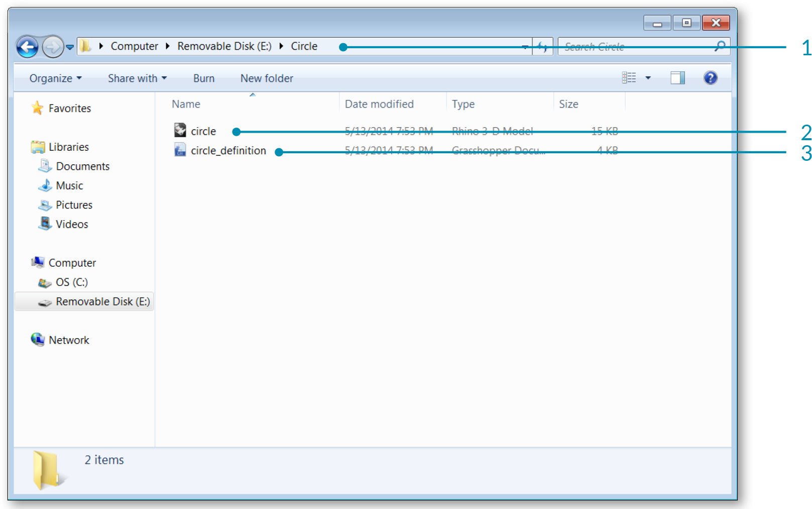The width and height of the screenshot is (812, 509).
Task: Select Removable Disk (E:) in navigation pane
Action: pos(102,301)
